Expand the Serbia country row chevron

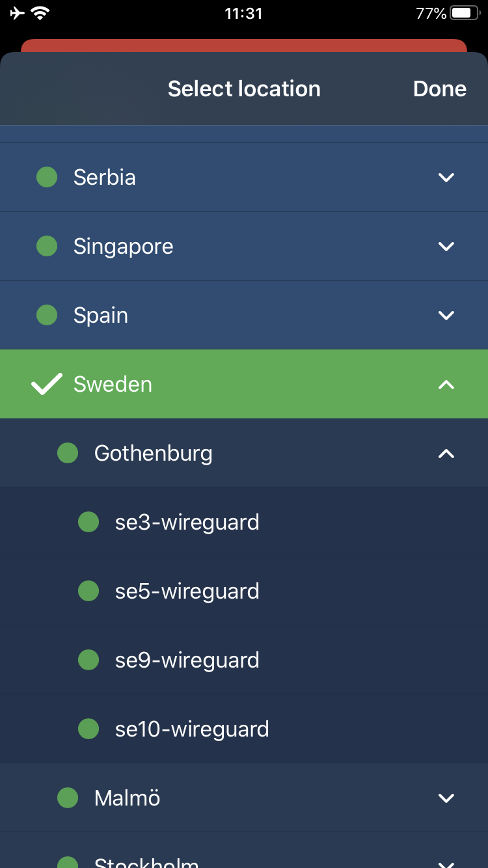(446, 177)
